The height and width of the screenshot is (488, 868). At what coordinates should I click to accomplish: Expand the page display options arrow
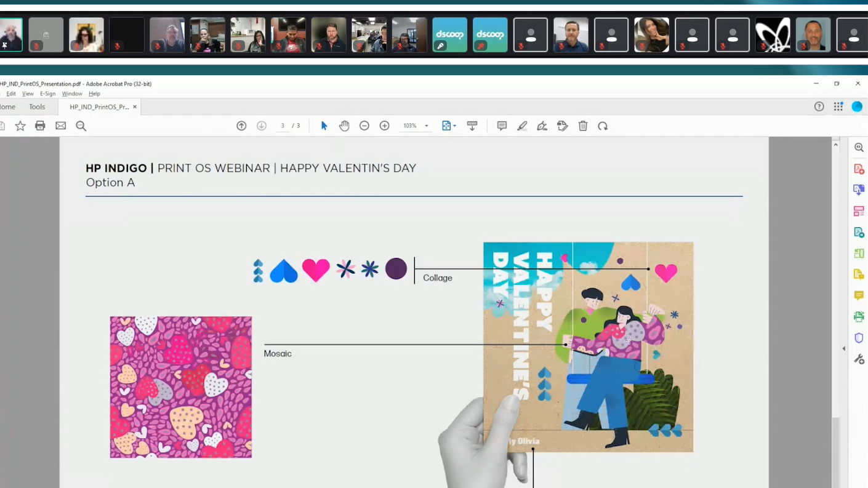[x=454, y=126]
